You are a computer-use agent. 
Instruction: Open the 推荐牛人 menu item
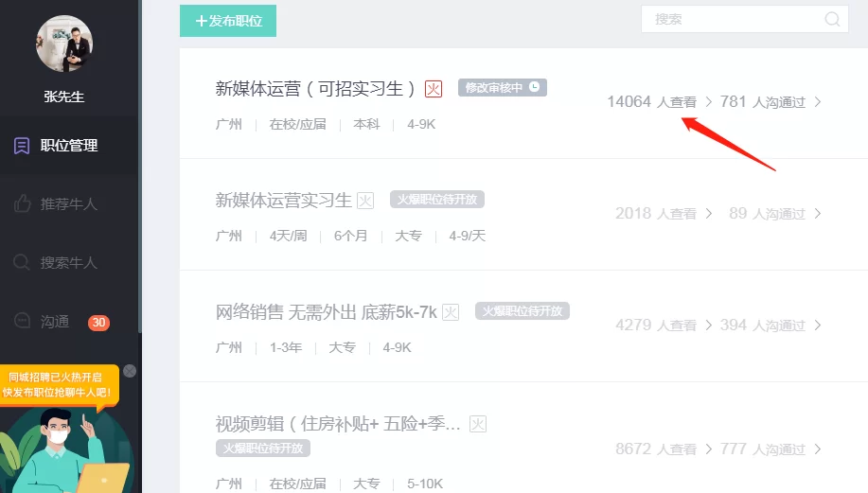tap(68, 204)
